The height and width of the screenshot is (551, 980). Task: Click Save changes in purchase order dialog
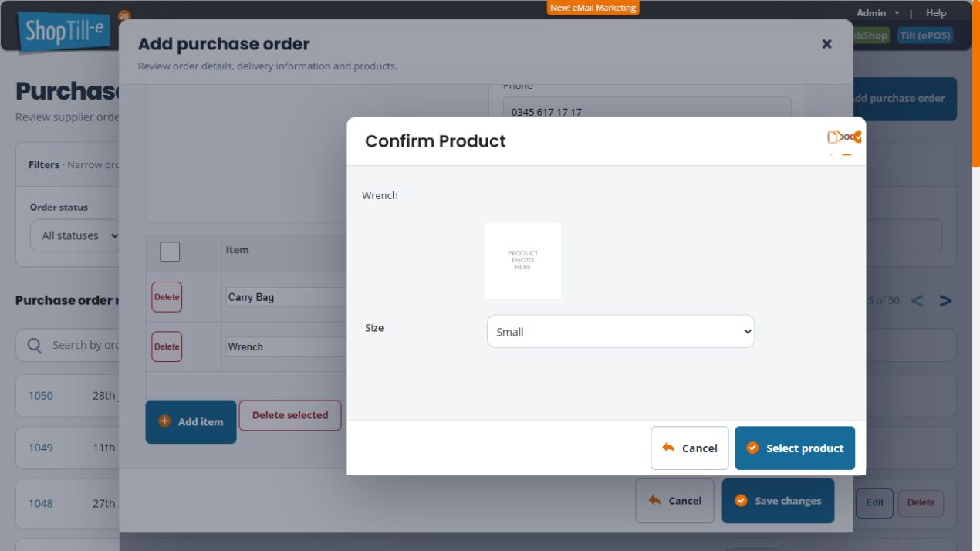pos(778,501)
